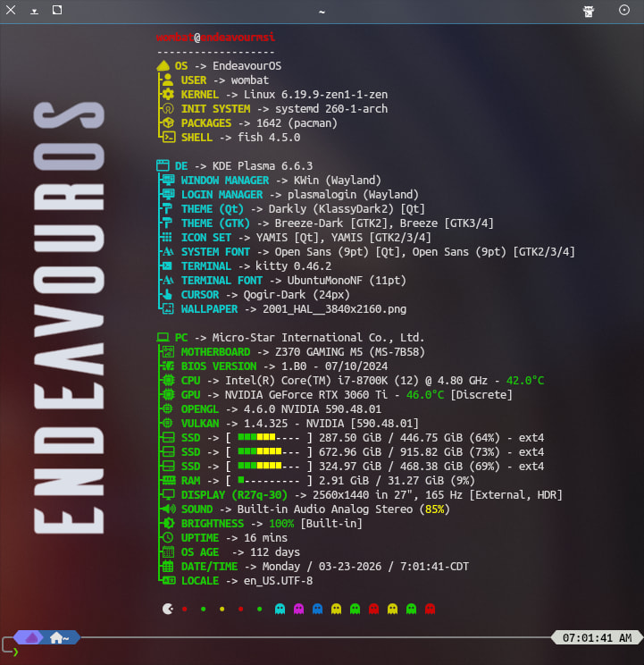Click the wallpaper filename 2001_HAL__3840x2160.png
Screen dimensions: 644x665
click(x=334, y=309)
